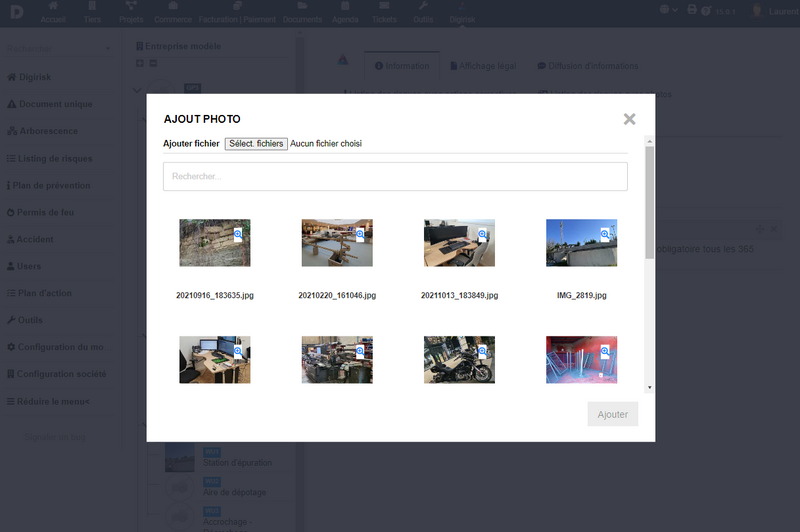Open Accueil in the top menu
Viewport: 800px width, 532px height.
point(53,13)
